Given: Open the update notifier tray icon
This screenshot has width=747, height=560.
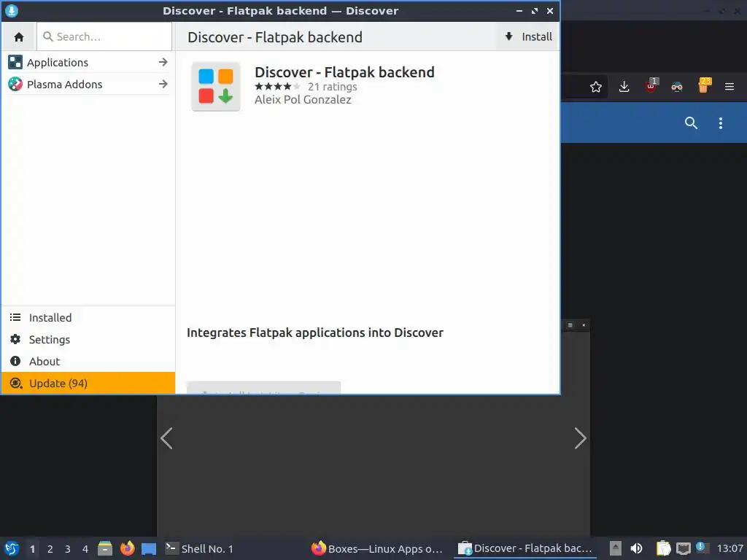Looking at the screenshot, I should (701, 548).
